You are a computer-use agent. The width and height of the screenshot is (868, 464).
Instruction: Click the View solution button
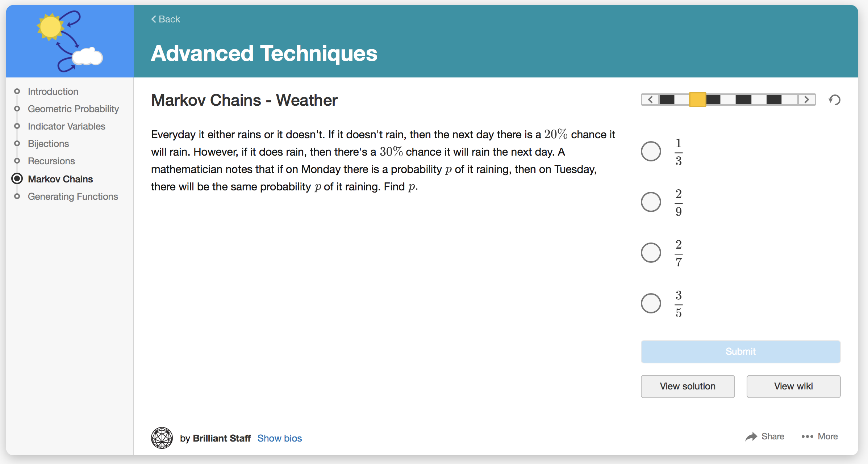pyautogui.click(x=688, y=386)
